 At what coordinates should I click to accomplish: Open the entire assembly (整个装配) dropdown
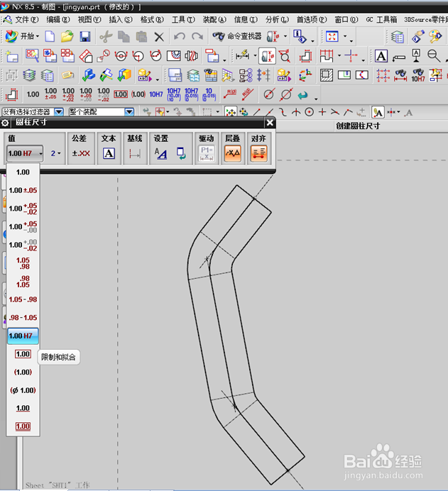(x=129, y=112)
